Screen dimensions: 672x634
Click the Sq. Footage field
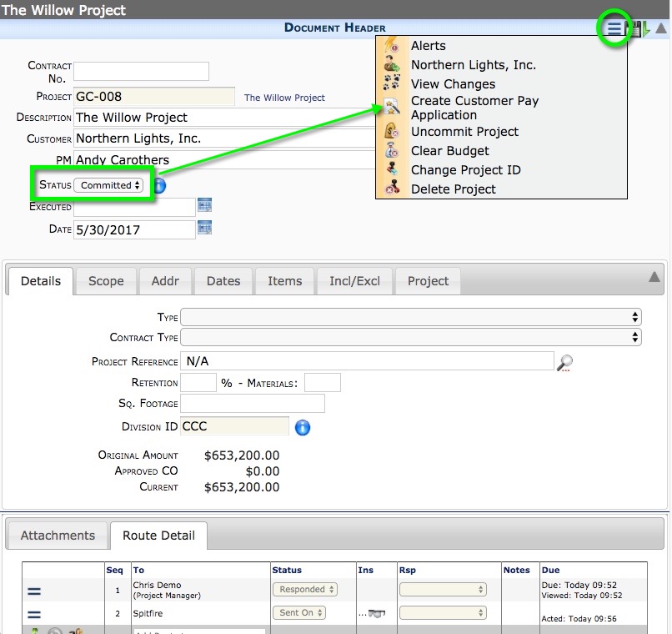[253, 404]
